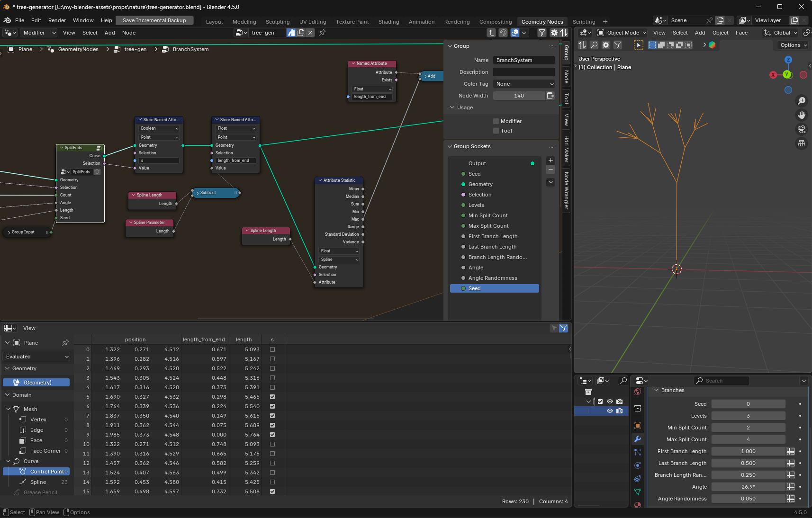Image resolution: width=812 pixels, height=518 pixels.
Task: Click the spreadsheet filter funnel icon
Action: 564,328
